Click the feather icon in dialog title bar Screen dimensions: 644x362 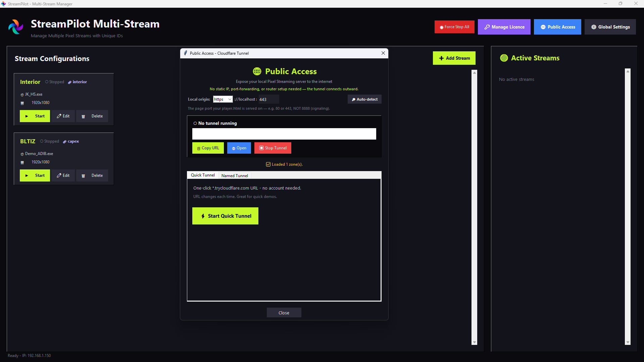tap(185, 53)
